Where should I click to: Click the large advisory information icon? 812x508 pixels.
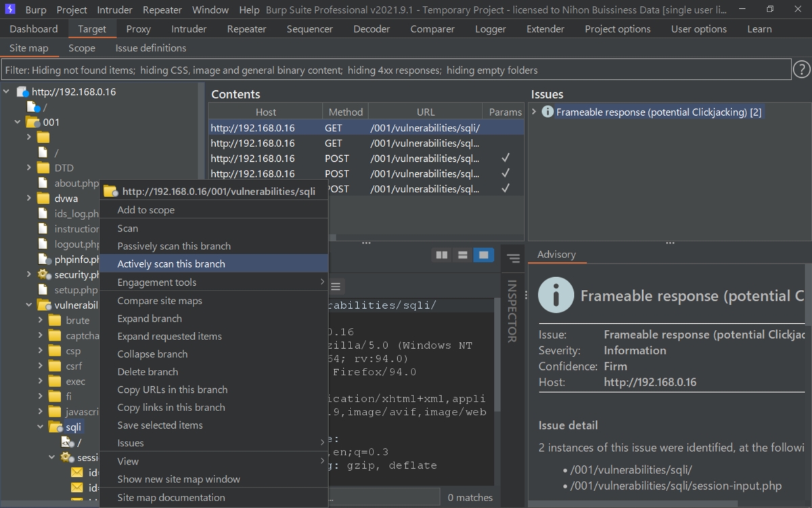[556, 295]
